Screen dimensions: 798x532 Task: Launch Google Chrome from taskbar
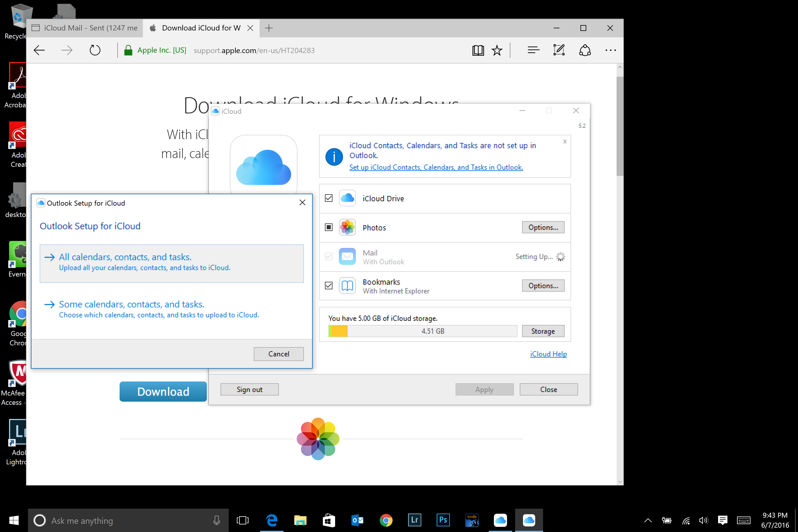386,520
